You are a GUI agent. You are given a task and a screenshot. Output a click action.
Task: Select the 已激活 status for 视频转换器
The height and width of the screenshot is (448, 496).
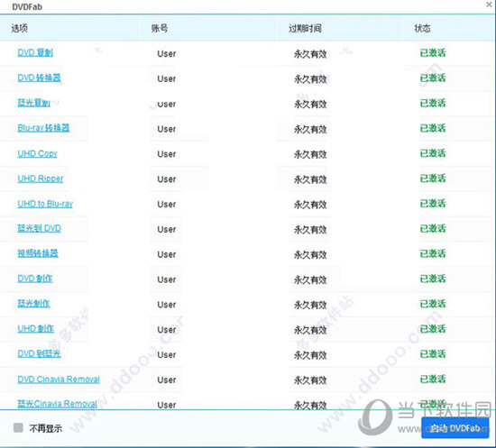(x=433, y=253)
